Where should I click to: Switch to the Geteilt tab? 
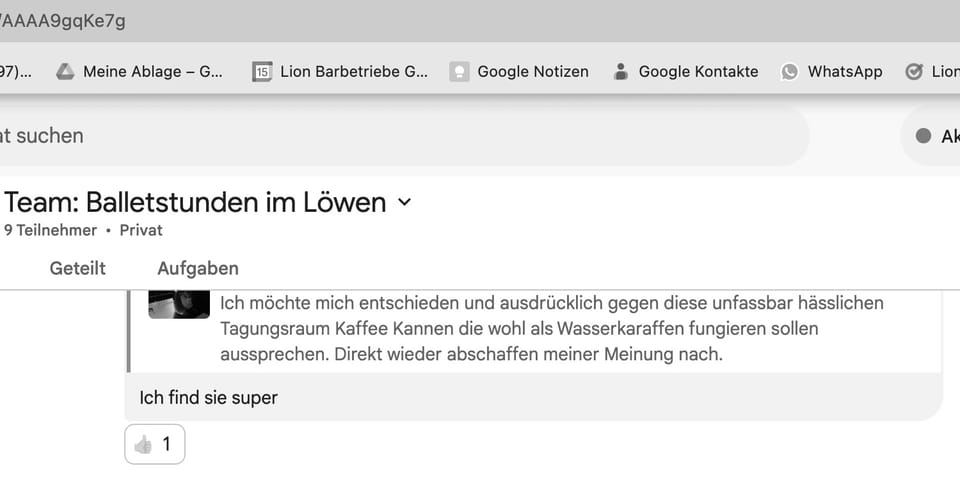(x=78, y=268)
